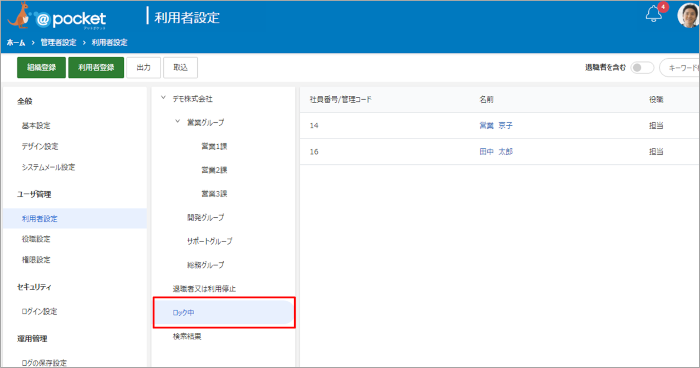Select 営業2課 tree node

214,170
